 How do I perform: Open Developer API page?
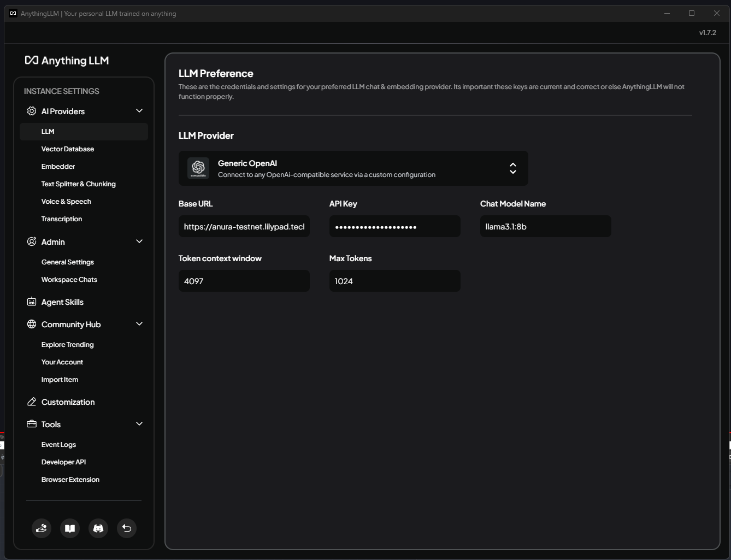click(64, 462)
